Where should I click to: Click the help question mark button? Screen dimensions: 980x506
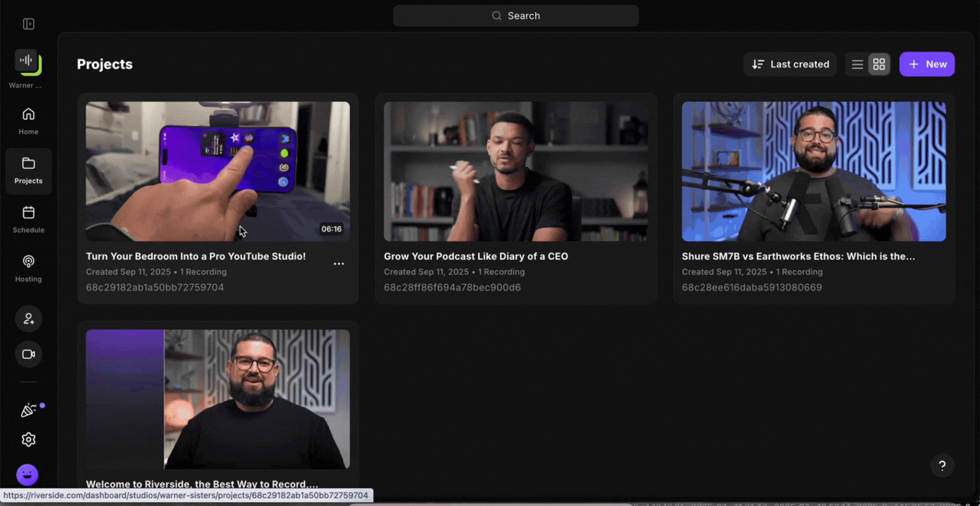[942, 466]
